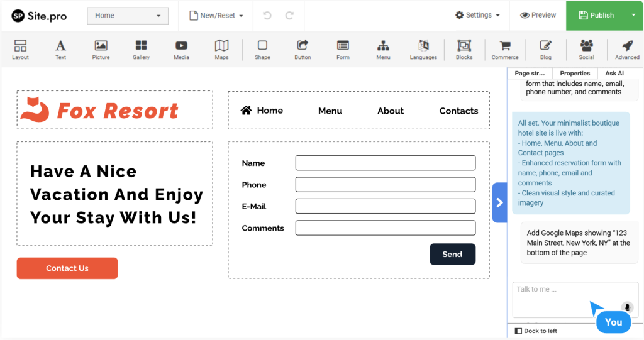Click the Undo arrow
This screenshot has width=644, height=340.
(267, 16)
